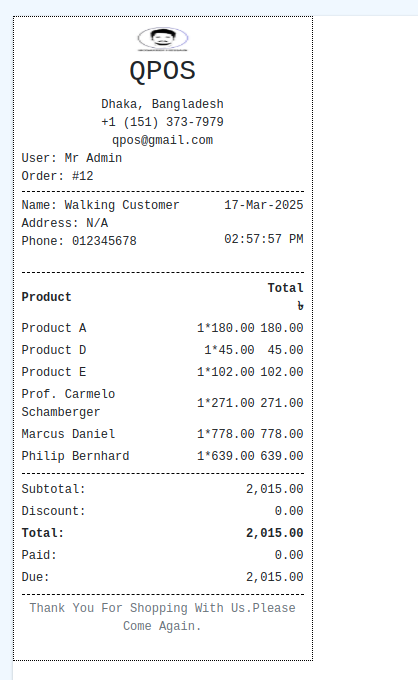Viewport: 418px width, 680px height.
Task: Click the QPOS store title
Action: click(163, 71)
